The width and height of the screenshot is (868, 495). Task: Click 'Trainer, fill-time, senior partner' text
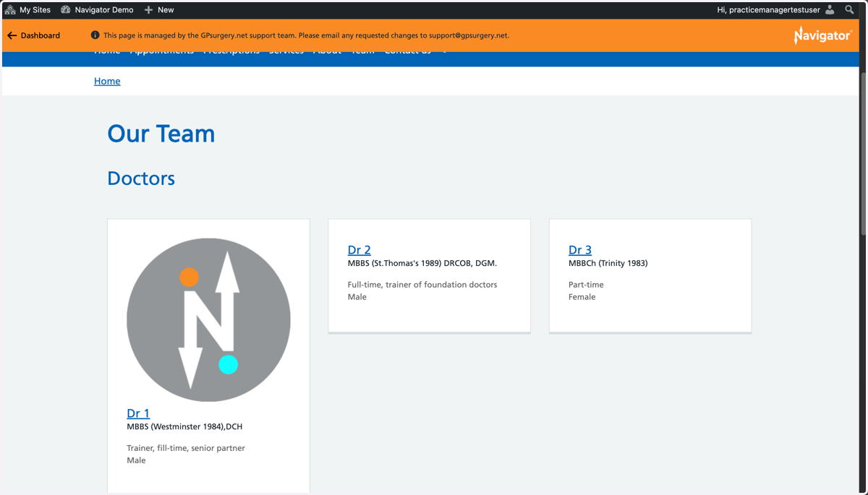(186, 448)
